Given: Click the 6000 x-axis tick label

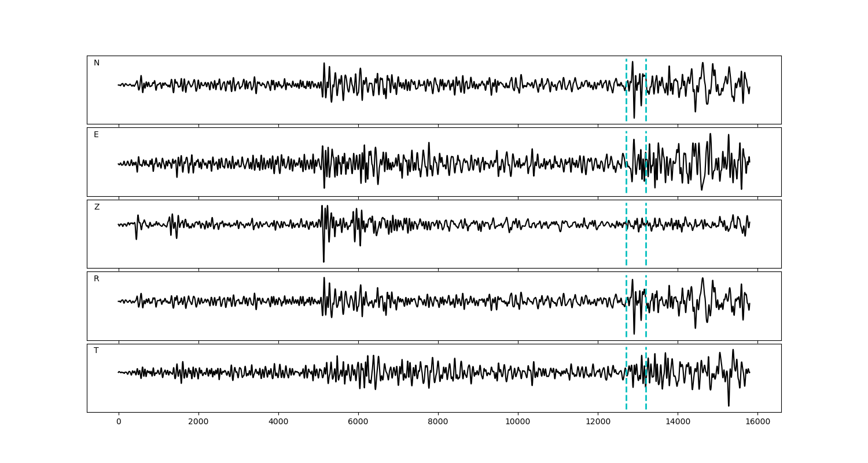Looking at the screenshot, I should [x=358, y=422].
